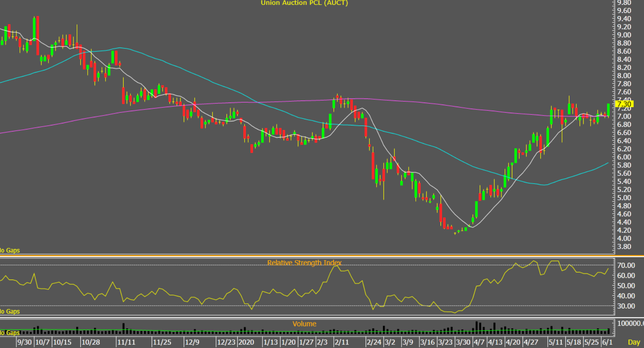Click the highlighted 7.30 current price tag
644x348 pixels.
[624, 104]
